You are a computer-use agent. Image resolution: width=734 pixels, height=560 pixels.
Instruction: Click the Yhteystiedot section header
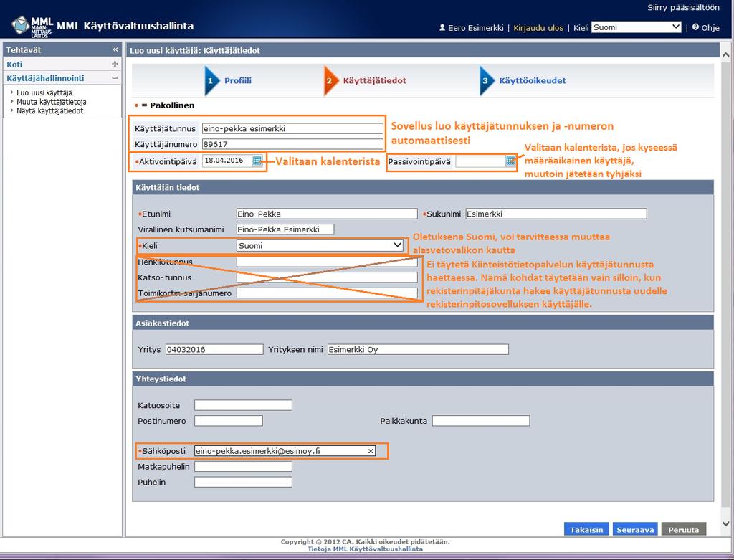coord(423,379)
